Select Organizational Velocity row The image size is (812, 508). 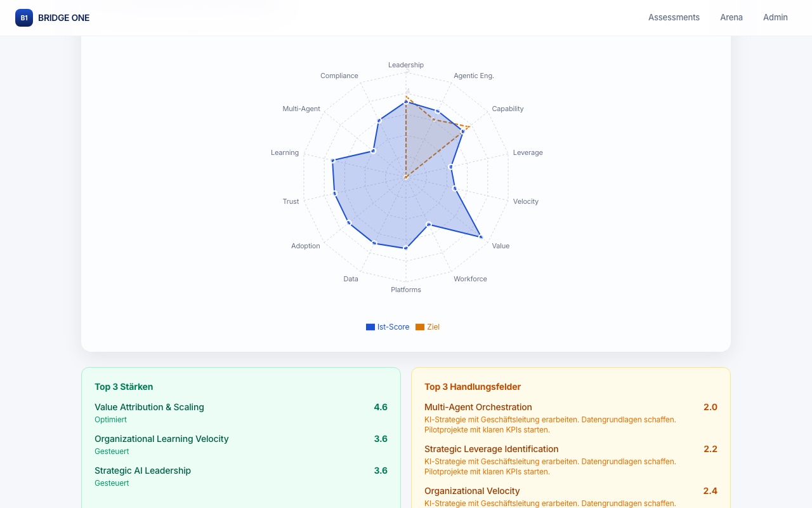(571, 497)
